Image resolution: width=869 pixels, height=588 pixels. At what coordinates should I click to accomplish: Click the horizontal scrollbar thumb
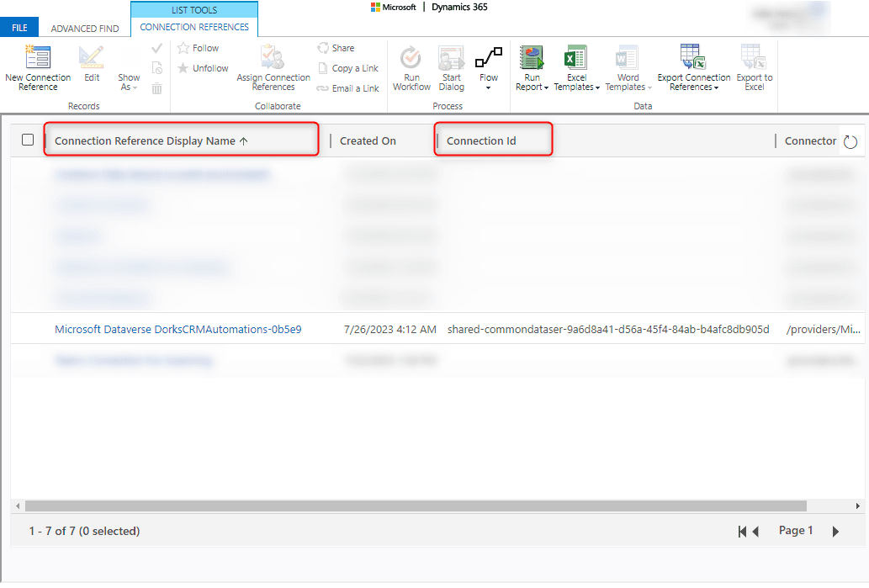tap(416, 506)
